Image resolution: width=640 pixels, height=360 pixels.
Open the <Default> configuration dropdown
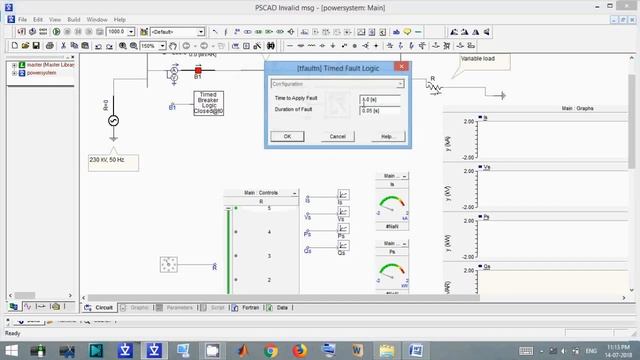coord(201,32)
